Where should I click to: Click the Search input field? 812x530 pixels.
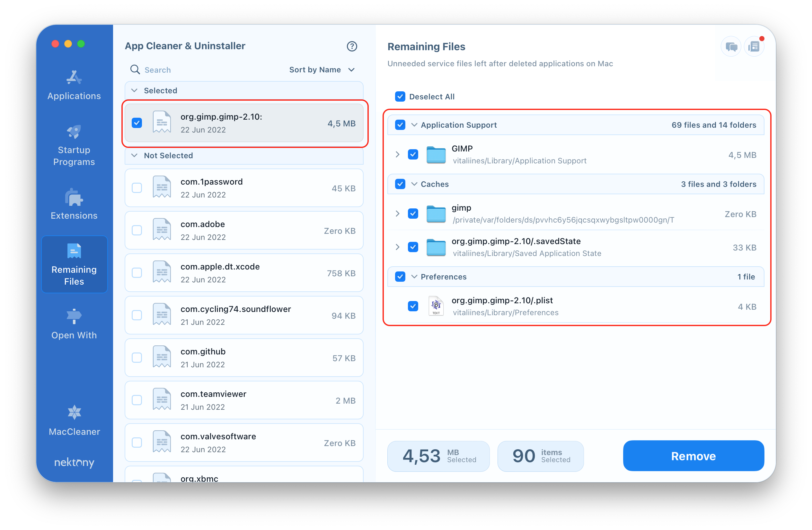pos(158,69)
